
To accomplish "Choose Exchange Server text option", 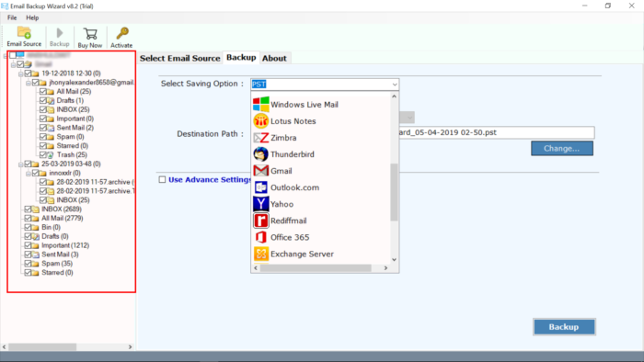I will [302, 255].
